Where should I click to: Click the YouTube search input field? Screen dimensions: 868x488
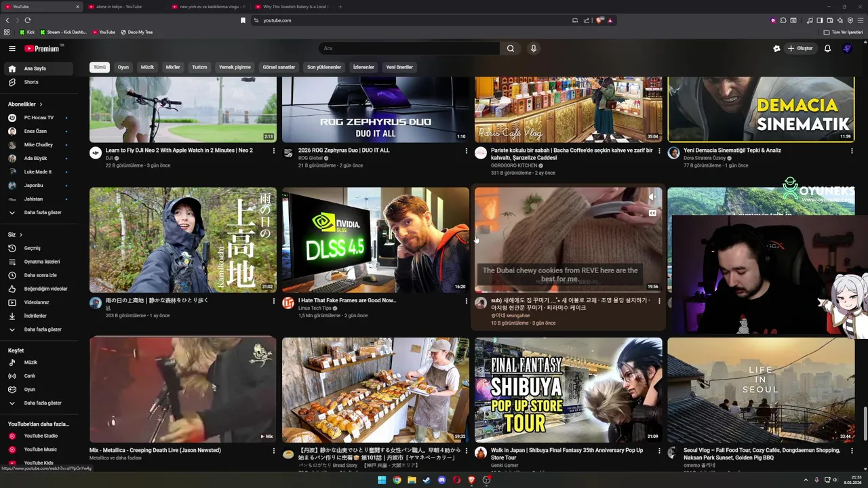(409, 49)
